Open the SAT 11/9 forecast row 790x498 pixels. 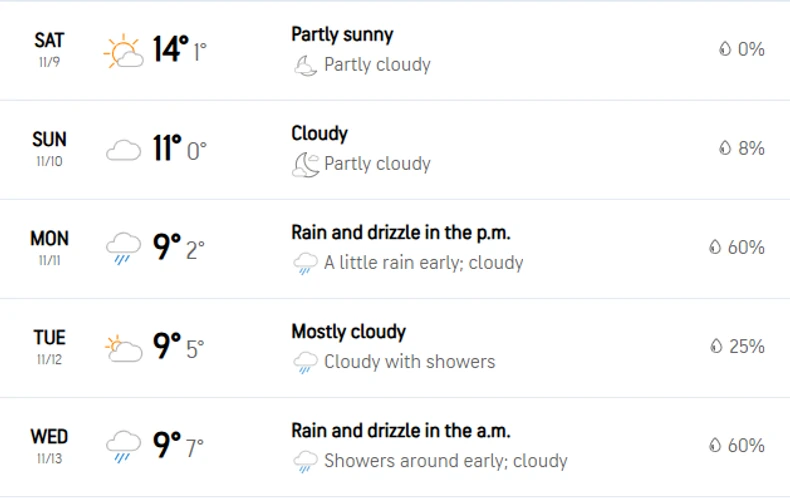(x=49, y=49)
